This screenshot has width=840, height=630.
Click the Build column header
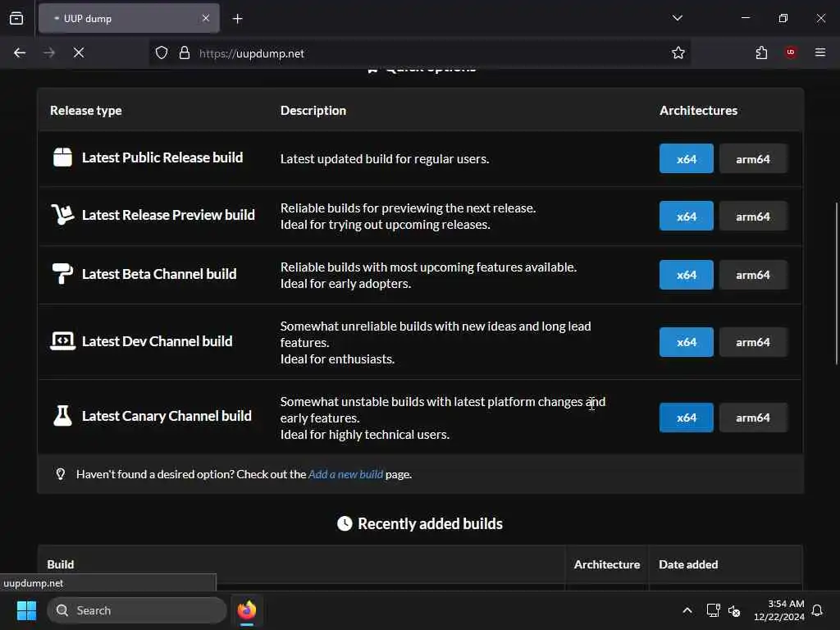coord(61,564)
